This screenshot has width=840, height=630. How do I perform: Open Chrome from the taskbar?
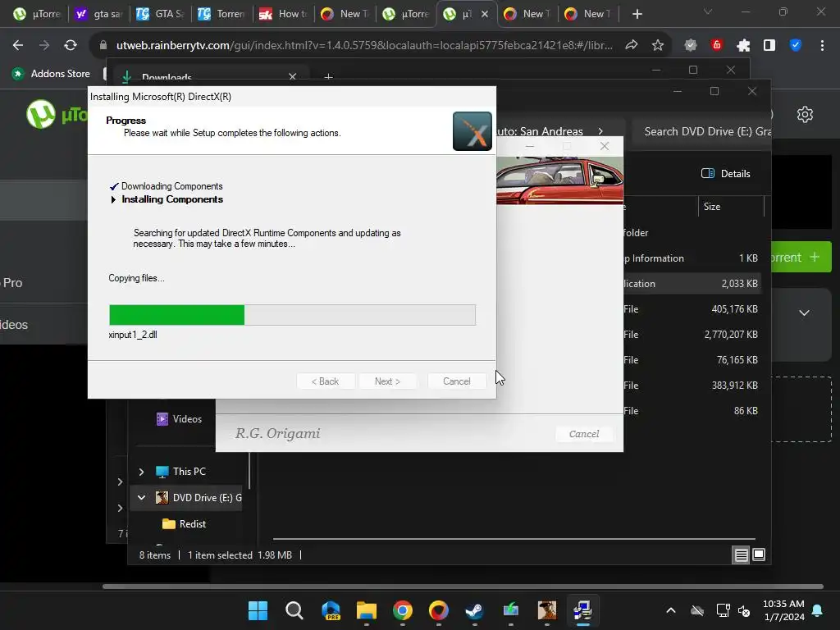tap(402, 610)
